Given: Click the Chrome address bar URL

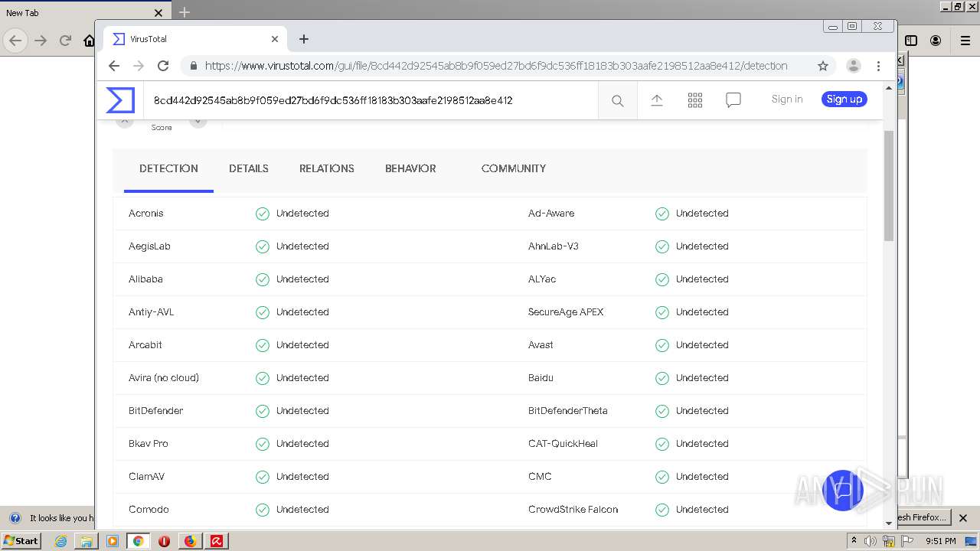Looking at the screenshot, I should click(x=496, y=66).
